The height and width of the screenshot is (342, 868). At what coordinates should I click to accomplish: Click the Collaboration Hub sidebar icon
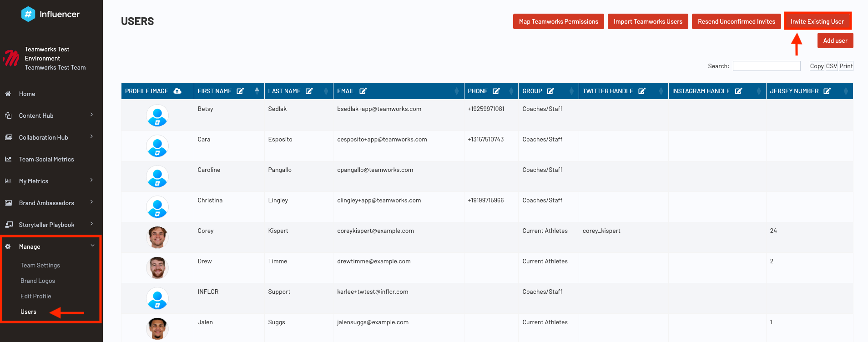(x=8, y=137)
